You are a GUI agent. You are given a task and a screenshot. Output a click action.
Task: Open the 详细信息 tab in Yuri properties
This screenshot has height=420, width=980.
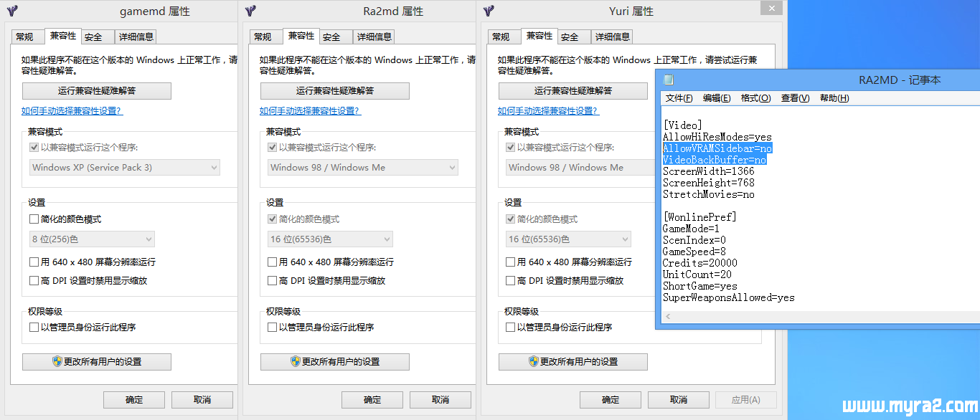pos(612,37)
